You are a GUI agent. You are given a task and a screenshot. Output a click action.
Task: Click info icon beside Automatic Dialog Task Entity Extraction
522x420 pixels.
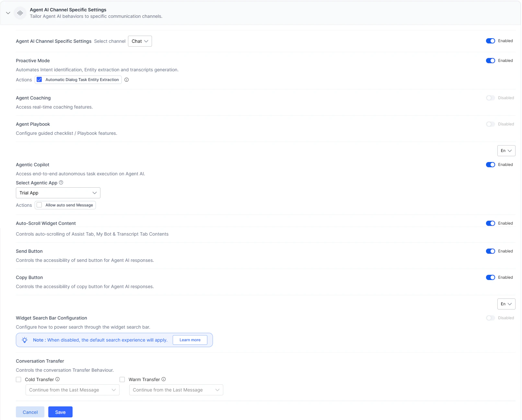126,80
